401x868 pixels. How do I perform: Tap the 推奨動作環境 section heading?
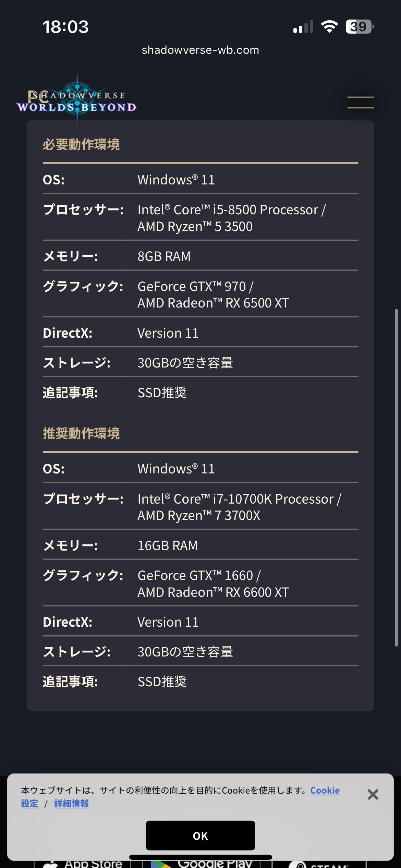pos(81,433)
